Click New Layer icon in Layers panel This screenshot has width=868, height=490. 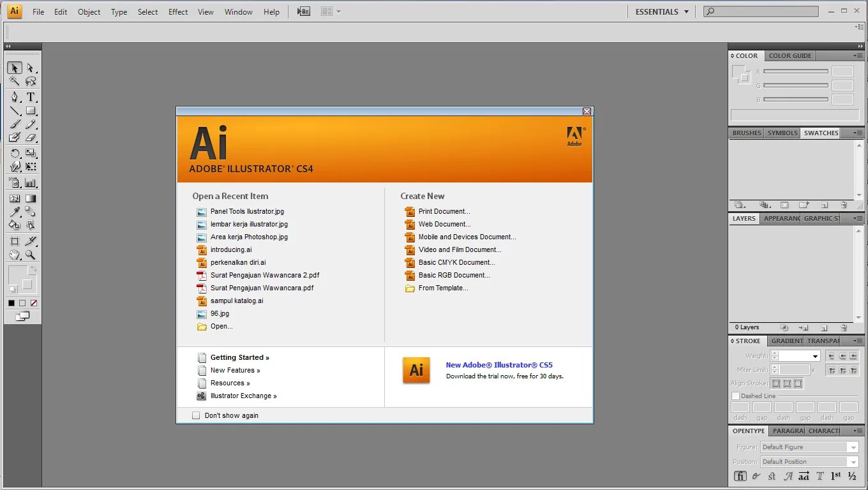click(x=824, y=327)
